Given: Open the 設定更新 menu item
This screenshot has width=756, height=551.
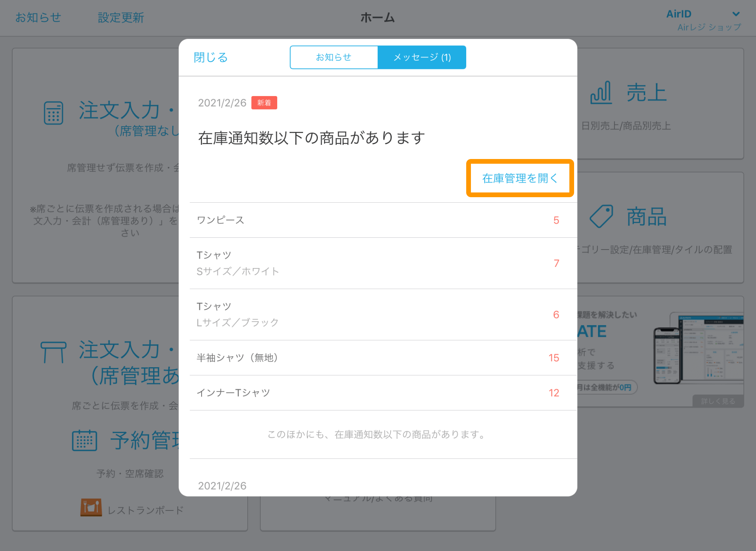Looking at the screenshot, I should point(121,18).
